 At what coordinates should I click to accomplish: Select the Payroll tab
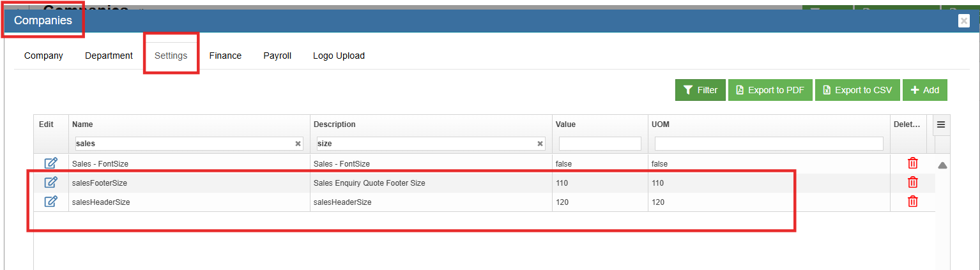coord(277,56)
